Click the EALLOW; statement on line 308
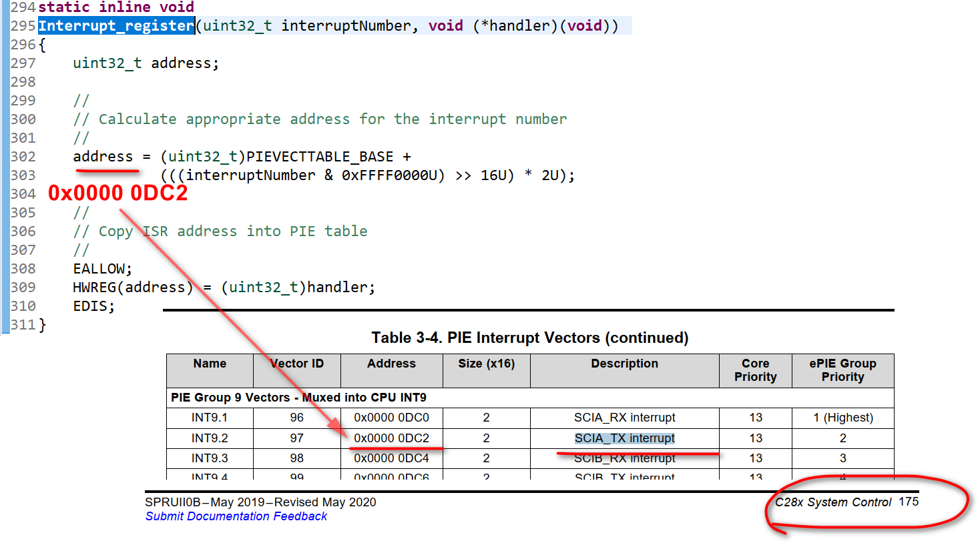Screen dimensions: 980x549 click(103, 269)
